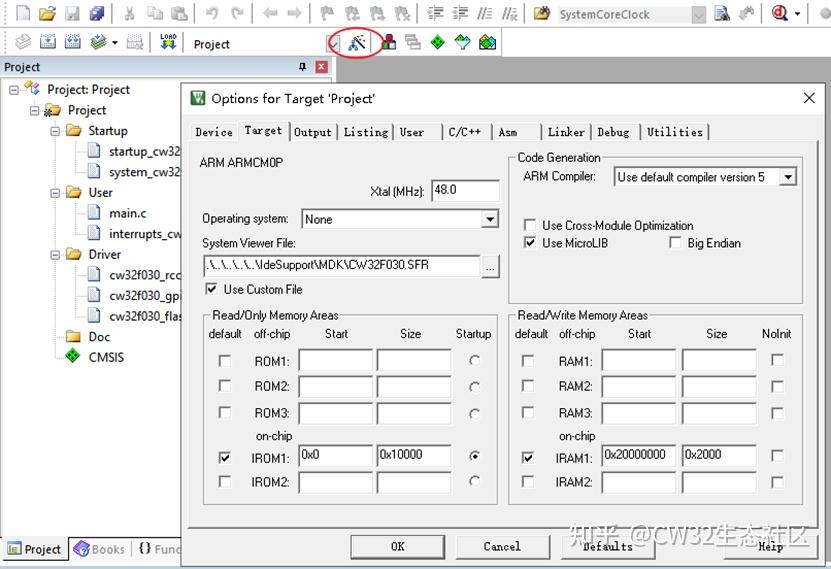
Task: Check ROM1 default checkbox
Action: click(225, 361)
